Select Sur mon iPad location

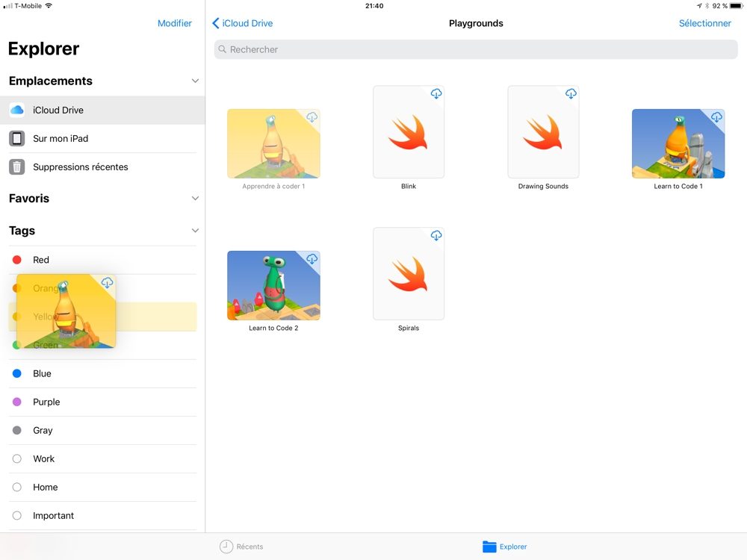pos(102,139)
